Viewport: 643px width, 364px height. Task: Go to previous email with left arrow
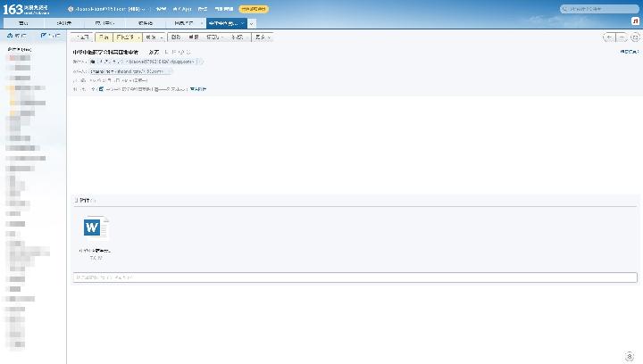click(x=609, y=37)
